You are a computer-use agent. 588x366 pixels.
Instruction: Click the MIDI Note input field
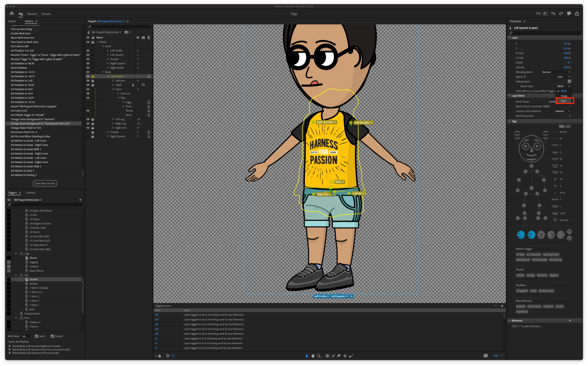point(26,336)
